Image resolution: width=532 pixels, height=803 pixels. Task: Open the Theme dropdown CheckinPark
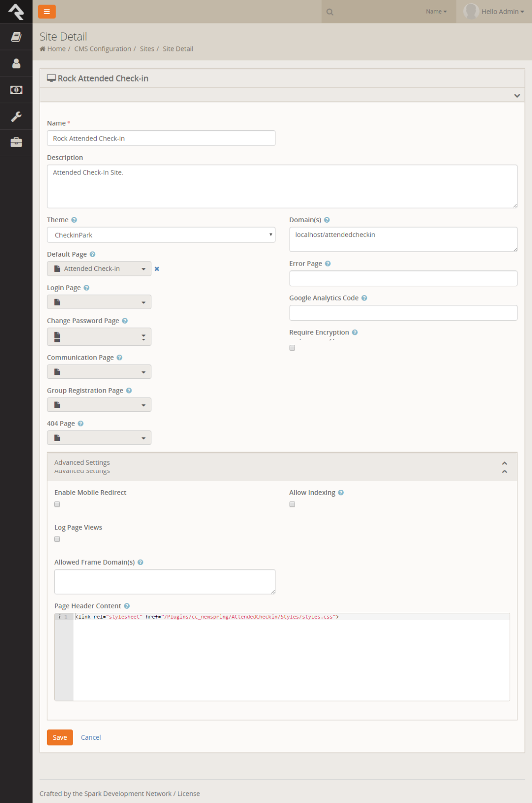[161, 235]
